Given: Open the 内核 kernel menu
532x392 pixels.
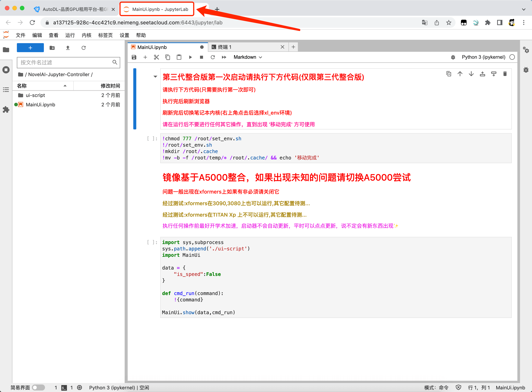Looking at the screenshot, I should pos(86,35).
